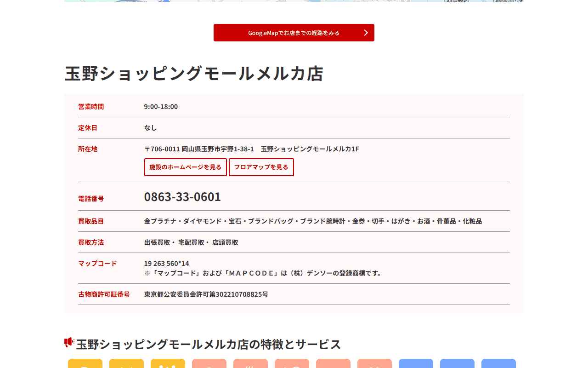588x368 pixels.
Task: Click the 特徴とサービス section heading
Action: coord(209,344)
